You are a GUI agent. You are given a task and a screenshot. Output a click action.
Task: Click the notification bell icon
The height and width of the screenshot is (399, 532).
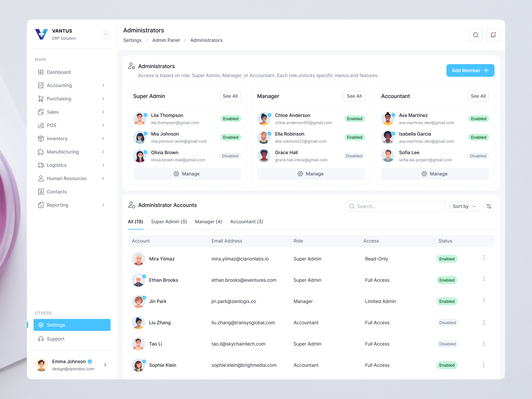[x=493, y=35]
